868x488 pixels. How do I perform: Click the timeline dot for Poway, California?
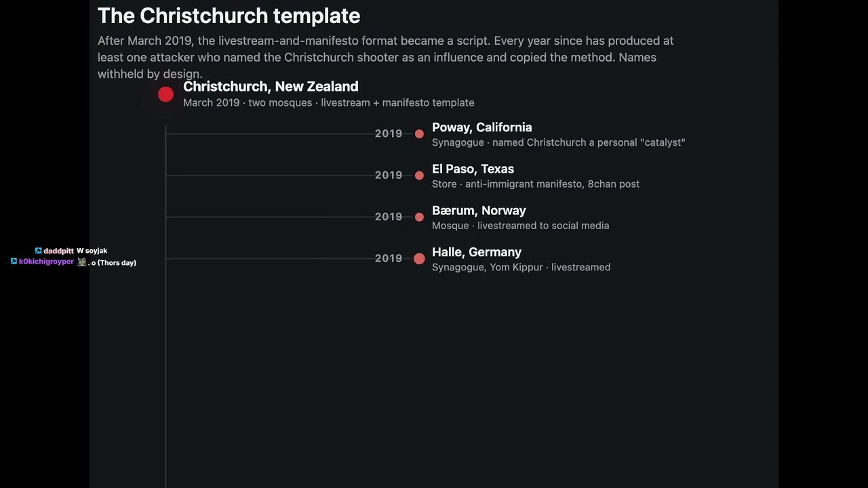[419, 134]
